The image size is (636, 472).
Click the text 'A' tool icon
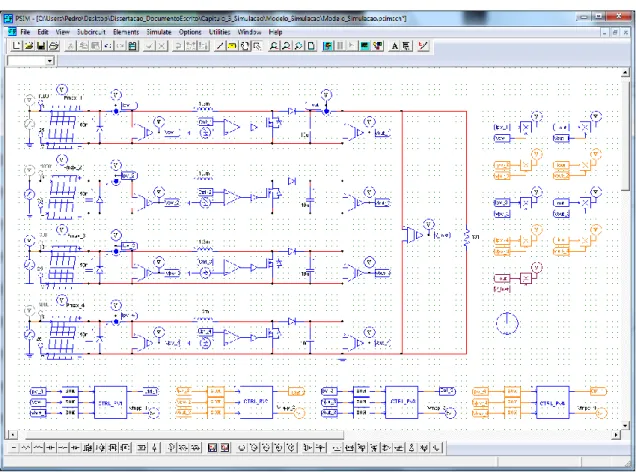[x=394, y=46]
